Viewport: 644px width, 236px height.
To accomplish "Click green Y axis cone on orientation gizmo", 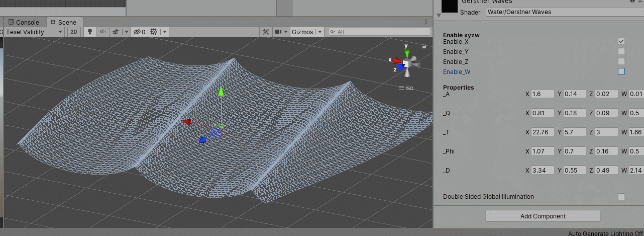I will click(407, 53).
